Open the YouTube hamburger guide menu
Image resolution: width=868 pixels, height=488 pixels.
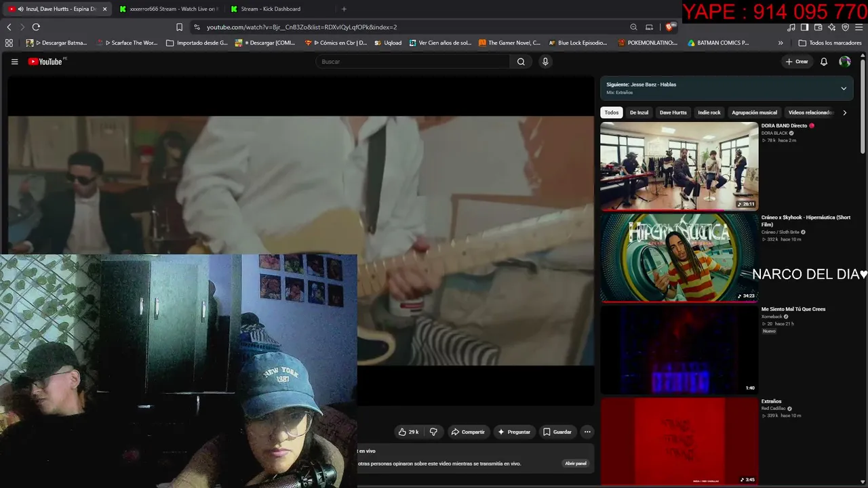pos(14,62)
